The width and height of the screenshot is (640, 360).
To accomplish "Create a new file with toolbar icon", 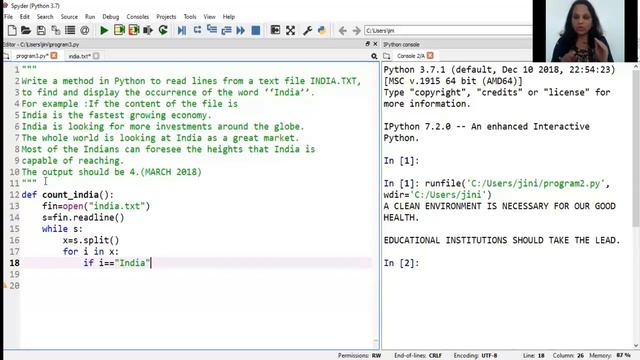I will point(12,30).
